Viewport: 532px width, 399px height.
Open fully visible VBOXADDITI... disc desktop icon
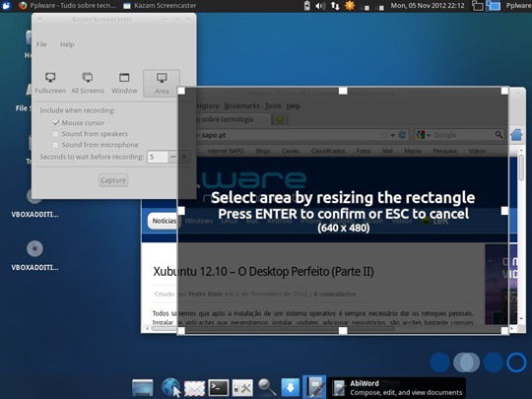34,256
